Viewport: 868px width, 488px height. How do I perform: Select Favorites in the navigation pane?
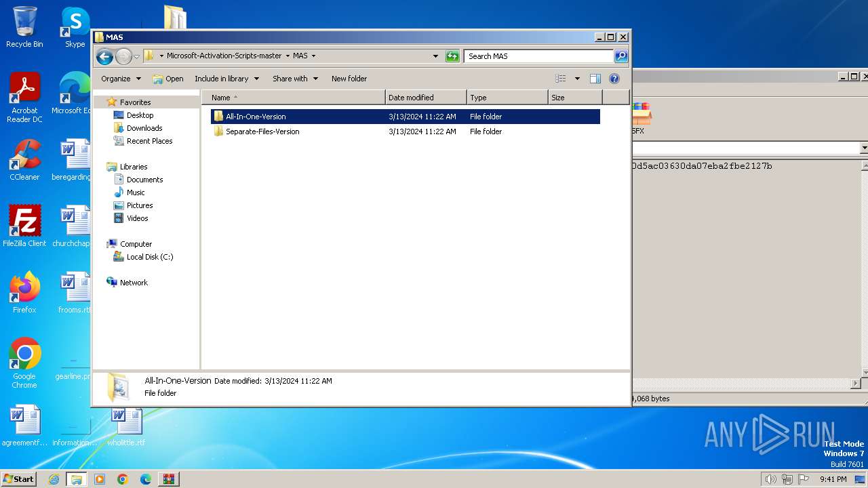click(135, 102)
